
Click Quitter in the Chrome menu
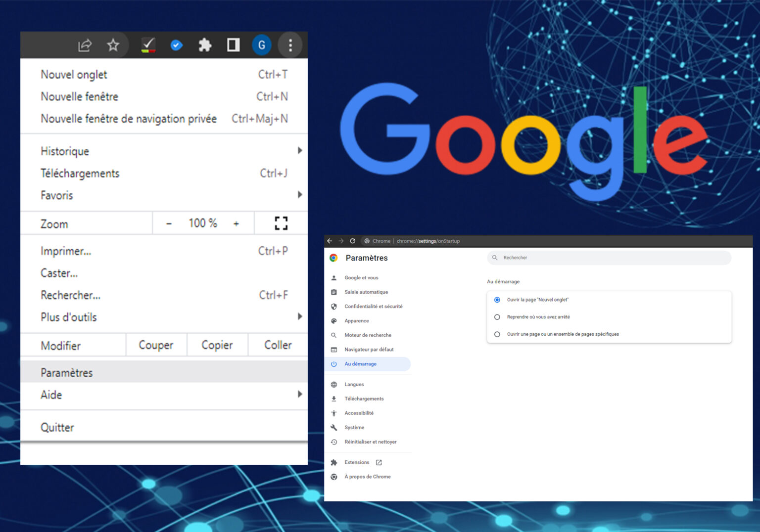click(164, 427)
